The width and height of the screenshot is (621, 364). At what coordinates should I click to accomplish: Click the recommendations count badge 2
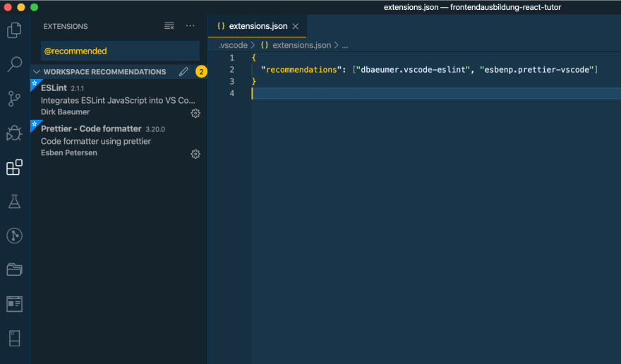click(201, 72)
